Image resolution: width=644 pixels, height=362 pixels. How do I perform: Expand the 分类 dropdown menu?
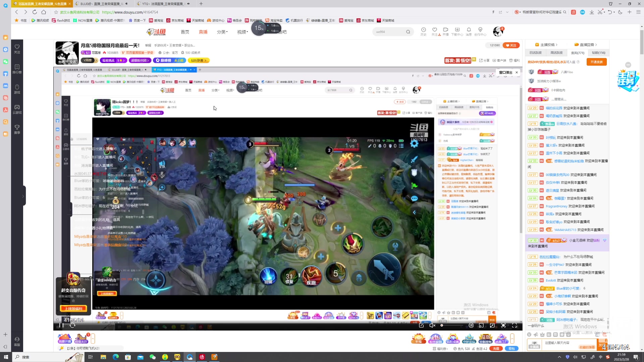(x=222, y=32)
